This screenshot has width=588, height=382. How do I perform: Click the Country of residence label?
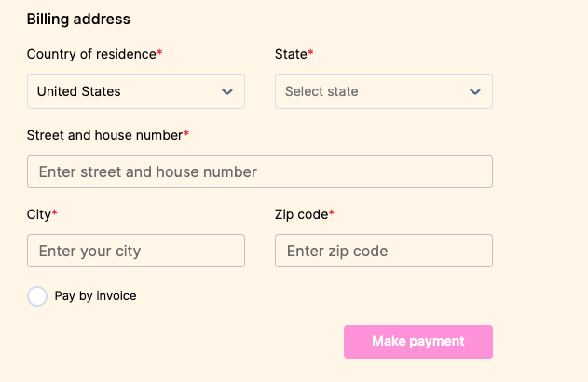tap(91, 54)
